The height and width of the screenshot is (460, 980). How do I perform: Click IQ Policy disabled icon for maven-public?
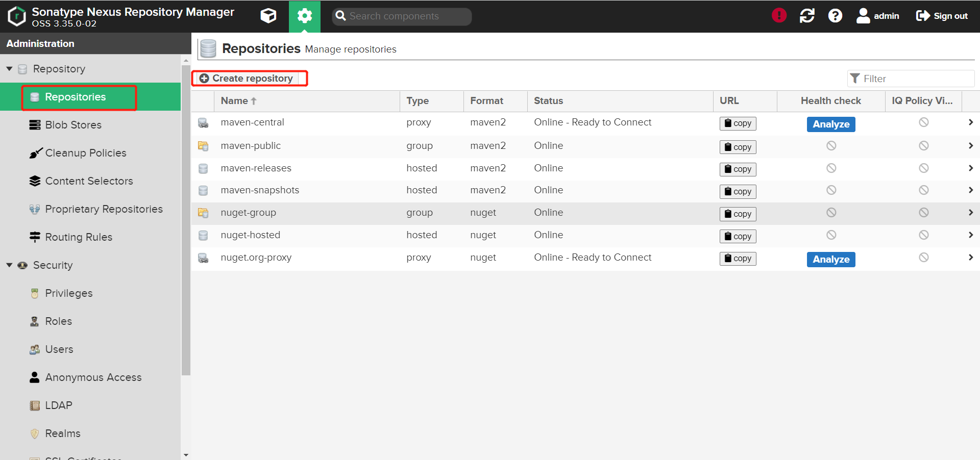point(924,146)
